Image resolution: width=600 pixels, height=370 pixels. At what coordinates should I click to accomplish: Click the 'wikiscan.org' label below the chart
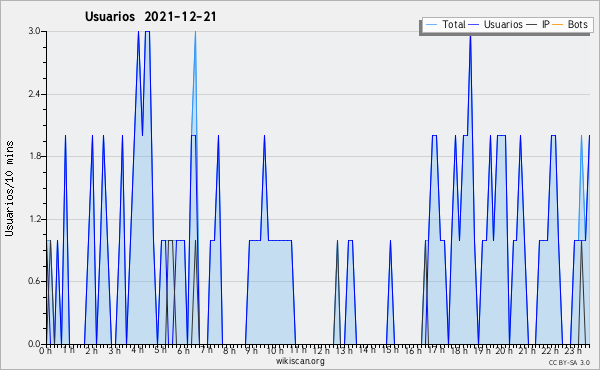300,361
